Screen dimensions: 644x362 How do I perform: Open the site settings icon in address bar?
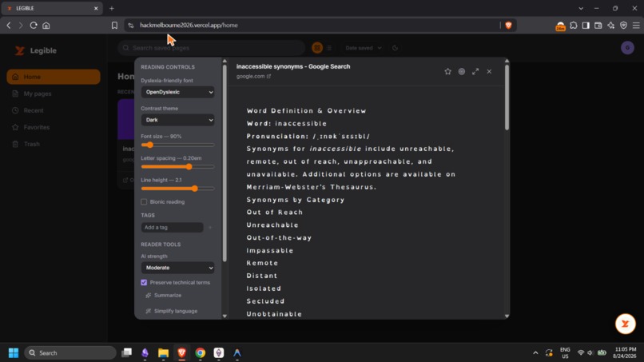pos(130,25)
